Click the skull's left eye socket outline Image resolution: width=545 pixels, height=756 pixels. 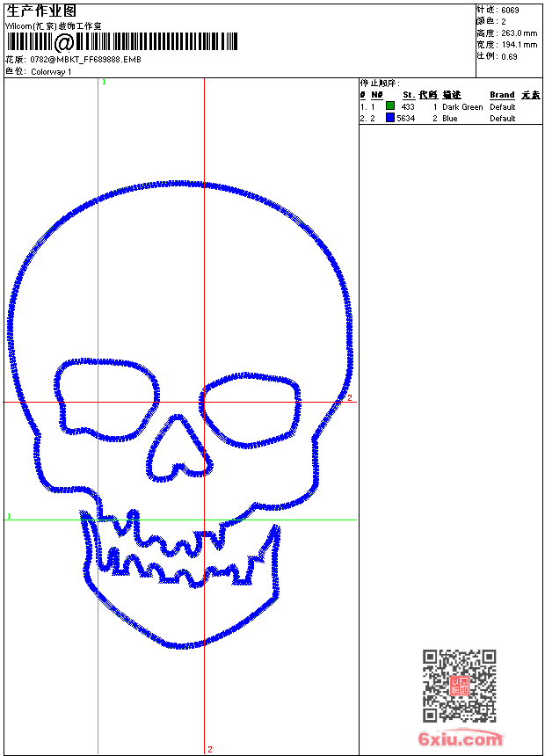(105, 361)
